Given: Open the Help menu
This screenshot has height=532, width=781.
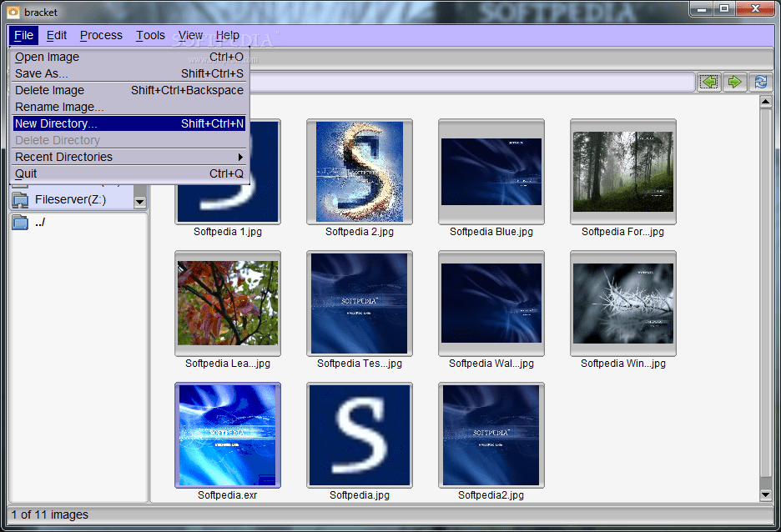Looking at the screenshot, I should click(228, 35).
